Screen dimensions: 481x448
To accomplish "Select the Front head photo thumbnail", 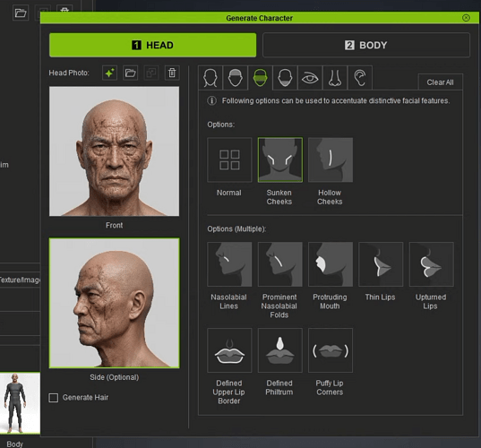I will point(114,151).
